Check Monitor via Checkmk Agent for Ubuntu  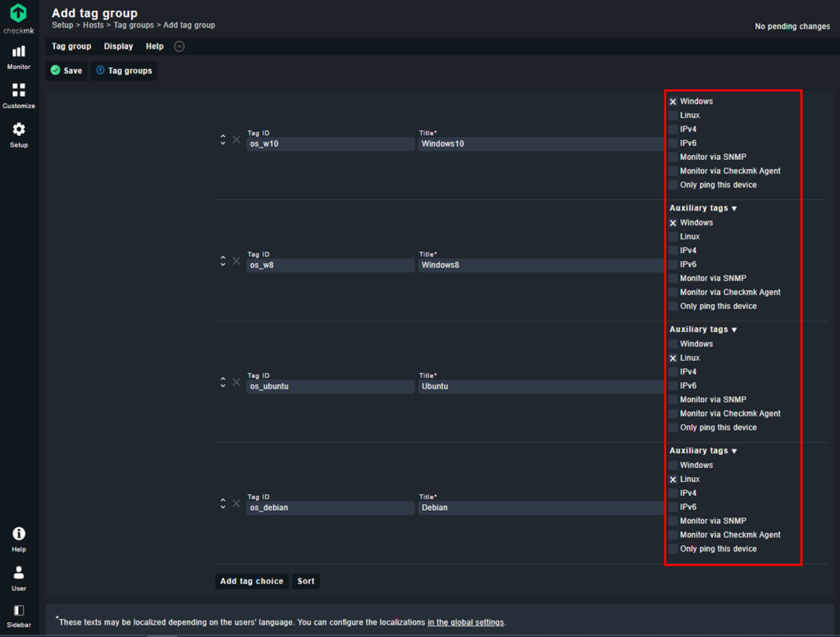pos(673,414)
